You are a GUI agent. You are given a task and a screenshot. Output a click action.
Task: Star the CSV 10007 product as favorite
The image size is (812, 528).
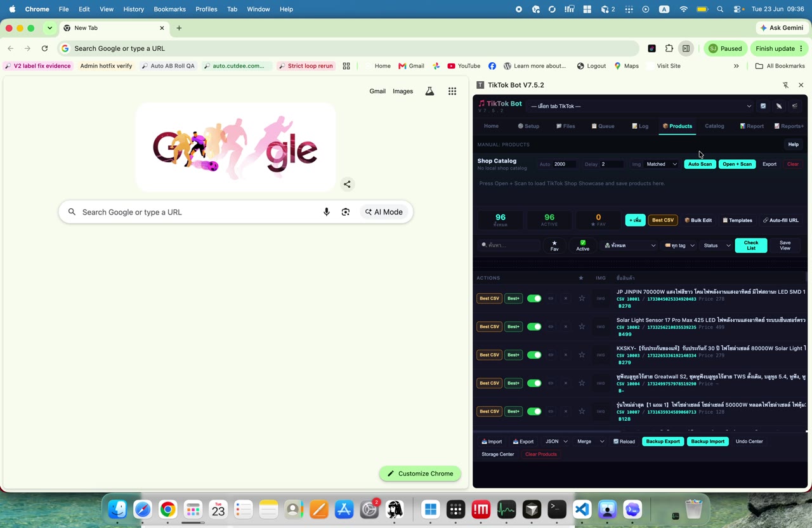582,411
